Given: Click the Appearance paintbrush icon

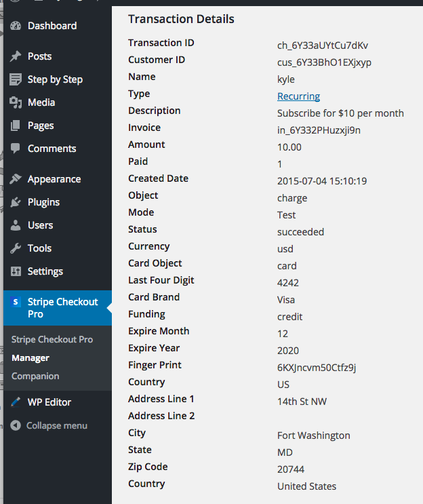Looking at the screenshot, I should coord(16,179).
